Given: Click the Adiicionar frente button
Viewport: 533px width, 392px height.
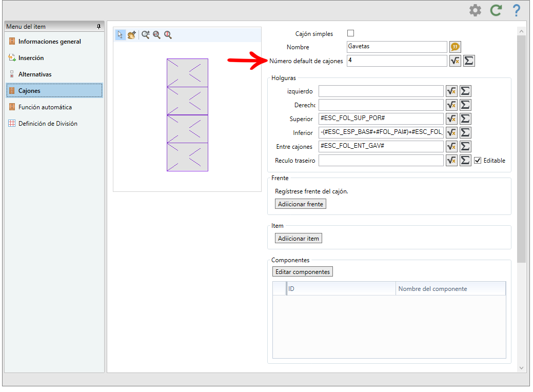Looking at the screenshot, I should coord(301,204).
